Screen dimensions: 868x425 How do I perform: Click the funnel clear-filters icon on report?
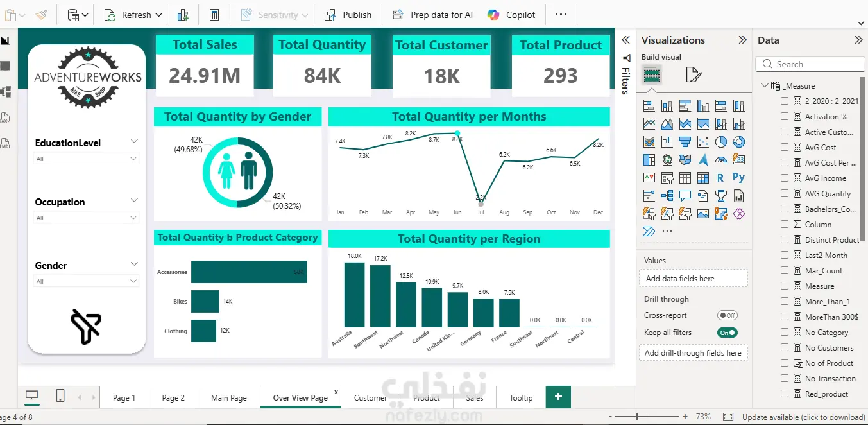[x=86, y=327]
